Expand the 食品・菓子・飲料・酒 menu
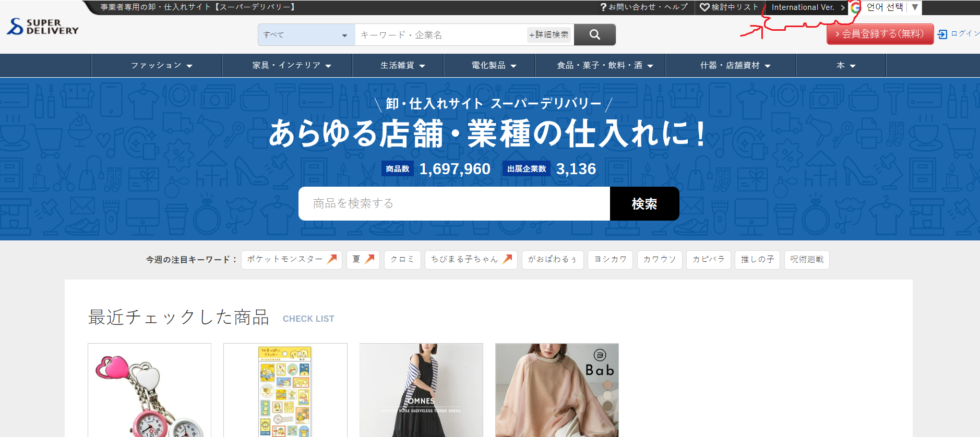This screenshot has width=980, height=437. (x=600, y=65)
